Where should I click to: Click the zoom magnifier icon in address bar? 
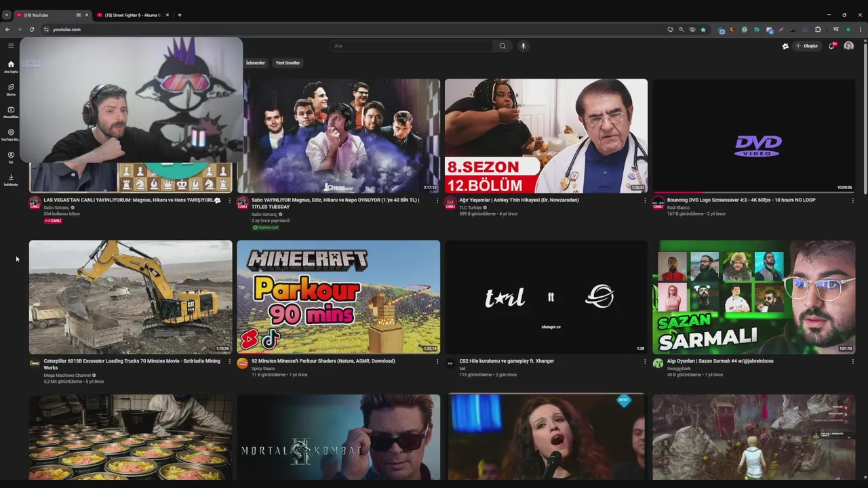click(681, 29)
